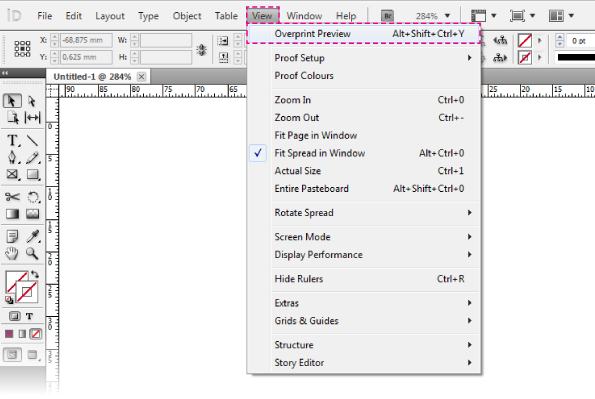The height and width of the screenshot is (399, 595).
Task: Select the Free Transform tool
Action: [x=33, y=197]
